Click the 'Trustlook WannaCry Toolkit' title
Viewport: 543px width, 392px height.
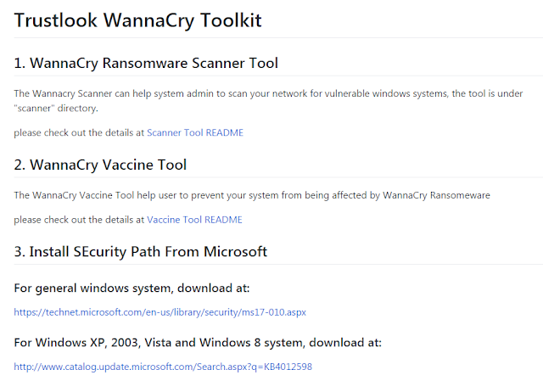pyautogui.click(x=137, y=20)
